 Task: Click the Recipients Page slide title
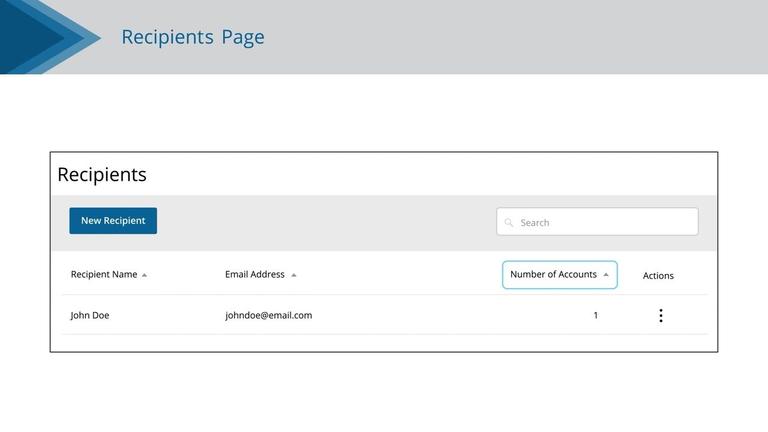coord(193,37)
